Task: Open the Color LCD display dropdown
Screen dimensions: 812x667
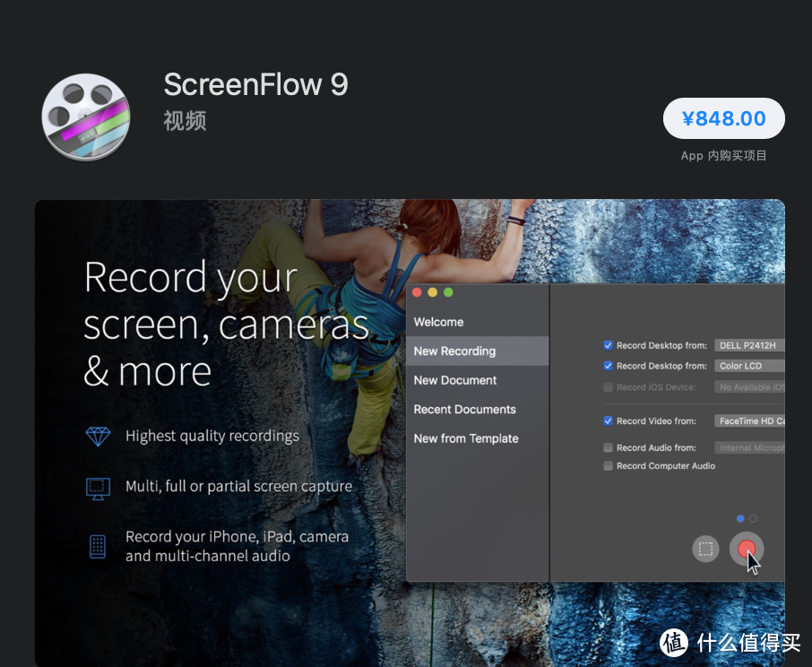Action: click(749, 366)
